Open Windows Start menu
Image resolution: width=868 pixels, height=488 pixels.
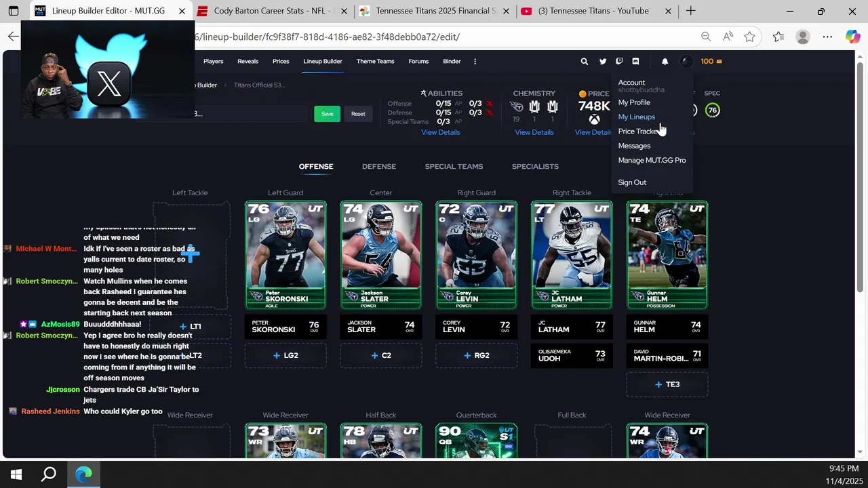[x=16, y=474]
